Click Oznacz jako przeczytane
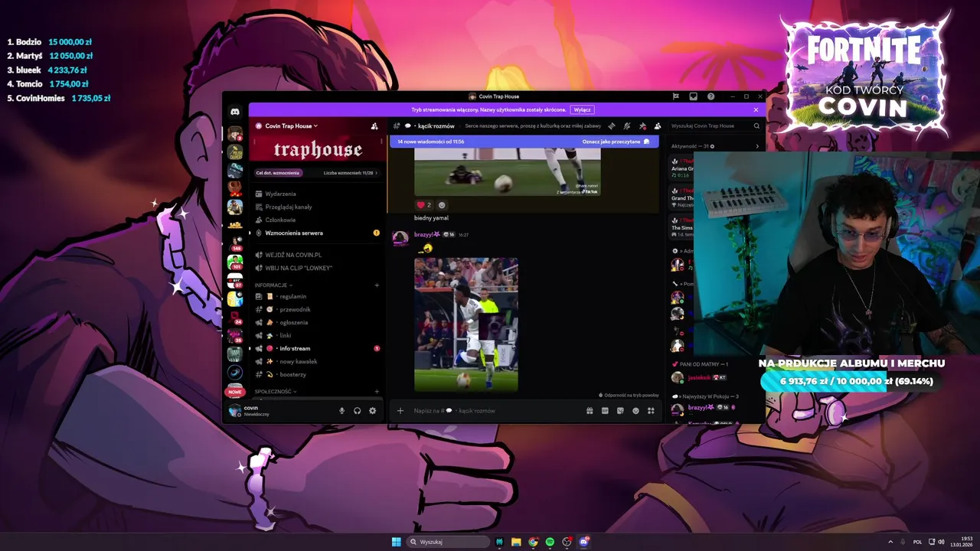This screenshot has height=551, width=980. (x=616, y=142)
